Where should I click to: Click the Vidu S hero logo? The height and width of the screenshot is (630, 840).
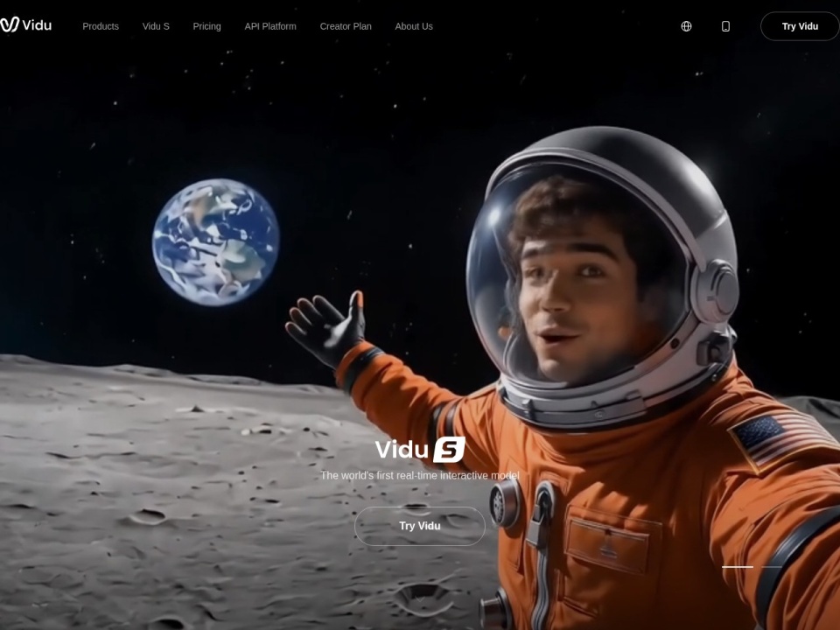coord(420,450)
